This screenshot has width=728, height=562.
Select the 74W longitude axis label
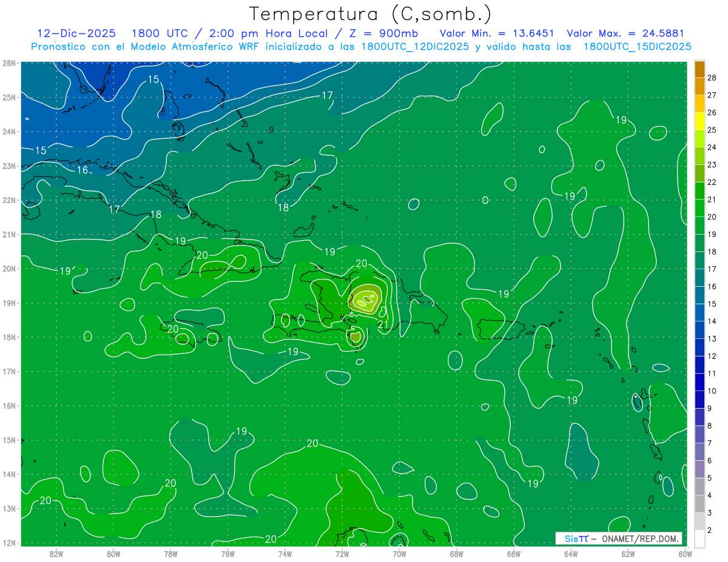(x=285, y=553)
